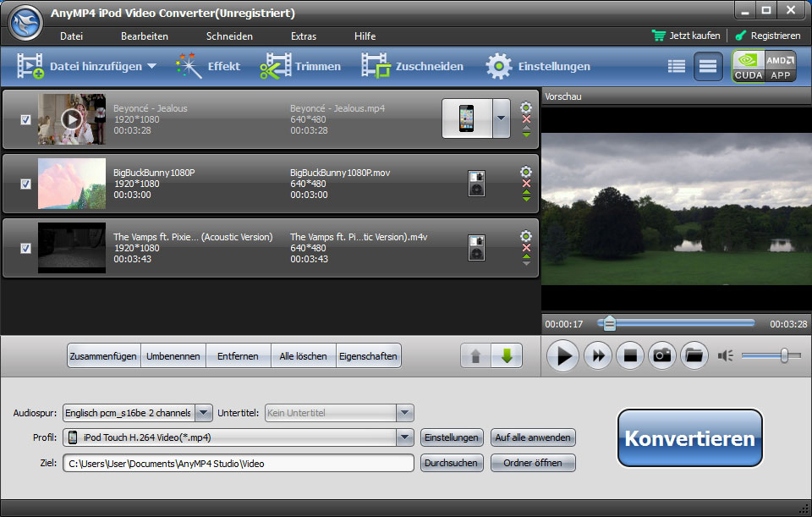Switch to compact list view

(677, 66)
